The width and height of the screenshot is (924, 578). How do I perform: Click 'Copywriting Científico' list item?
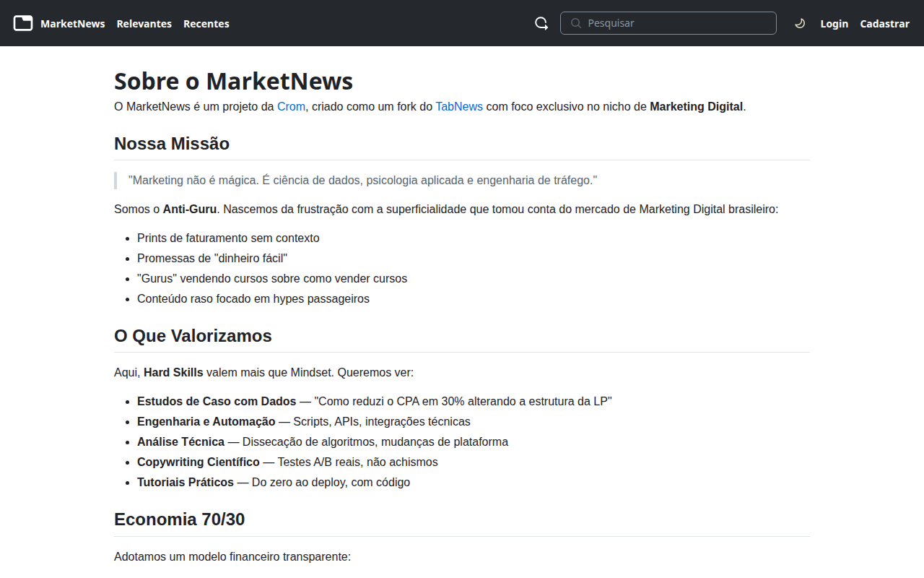coord(287,462)
